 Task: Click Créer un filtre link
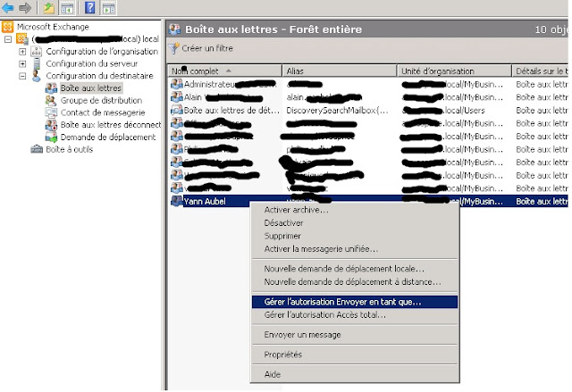coord(207,48)
